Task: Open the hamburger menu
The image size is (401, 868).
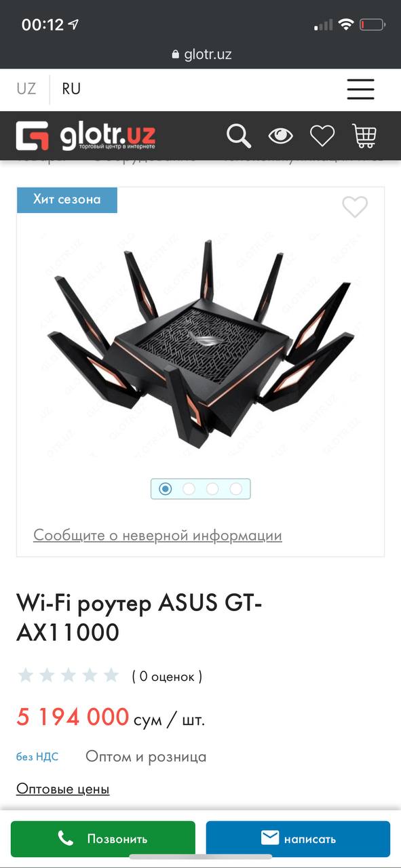Action: coord(360,89)
